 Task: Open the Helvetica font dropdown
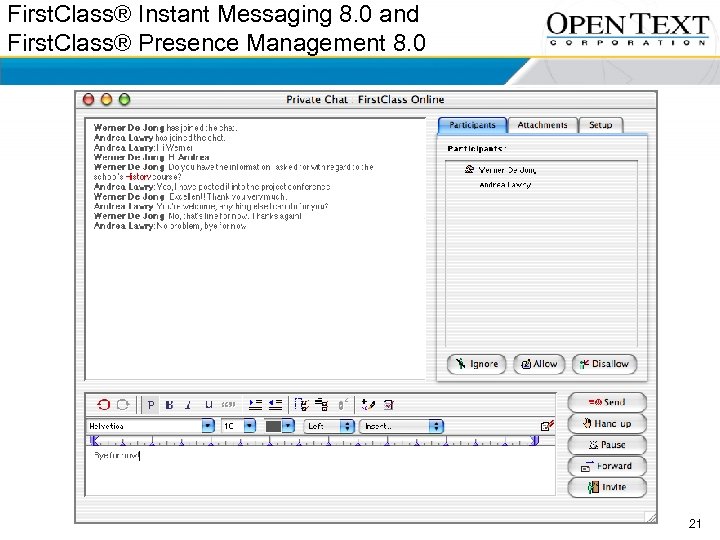click(x=208, y=426)
